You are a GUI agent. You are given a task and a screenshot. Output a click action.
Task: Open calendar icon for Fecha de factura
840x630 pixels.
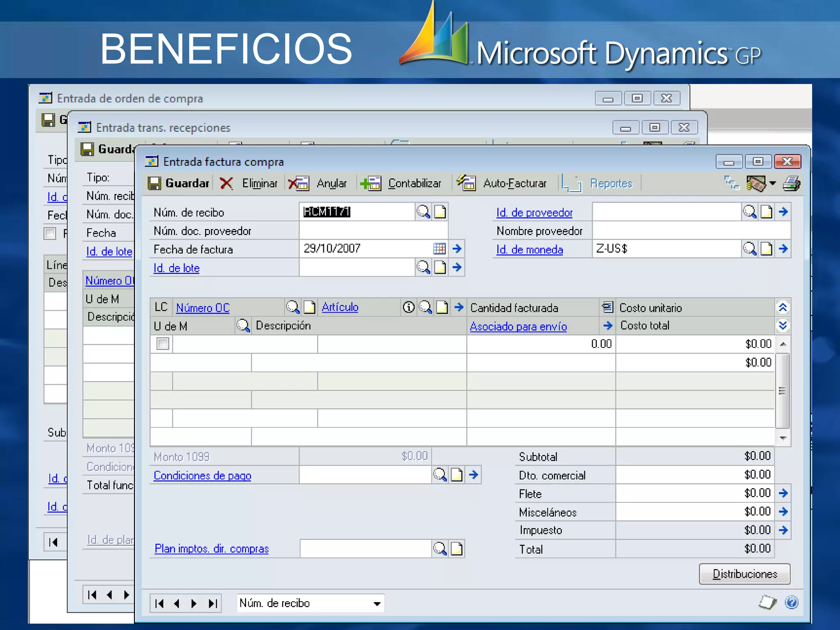tap(439, 249)
